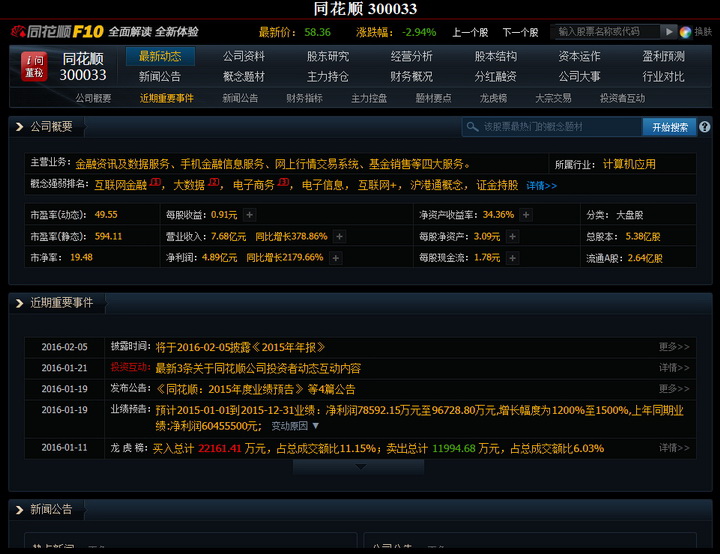Click the 大数据 concept link
Screen dimensions: 720x554
coord(189,185)
